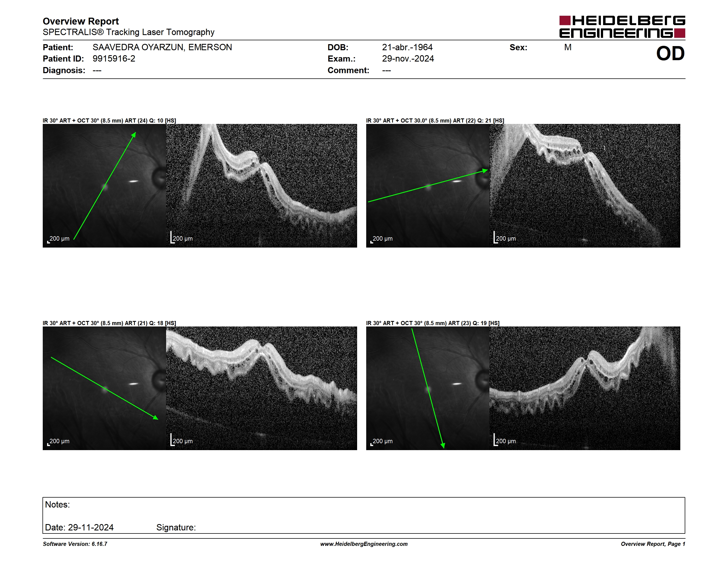This screenshot has height=563, width=728.
Task: Click the 'Signature:' field
Action: 176,528
